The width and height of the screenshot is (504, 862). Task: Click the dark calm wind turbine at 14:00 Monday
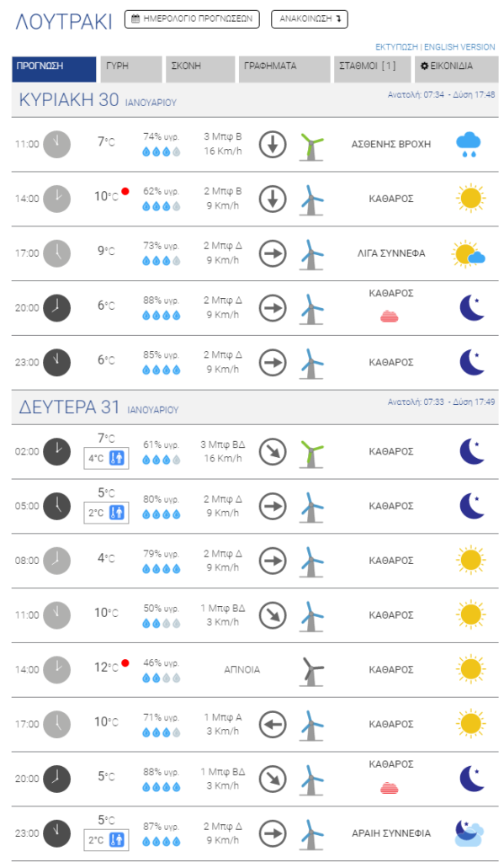pyautogui.click(x=311, y=671)
